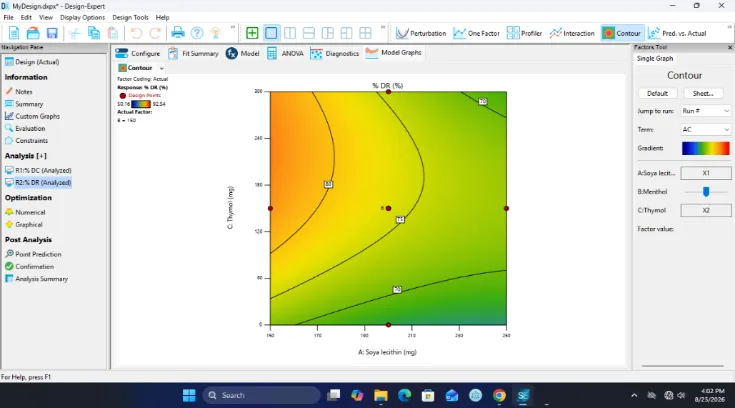
Task: Open the One Factor graph
Action: pyautogui.click(x=476, y=33)
